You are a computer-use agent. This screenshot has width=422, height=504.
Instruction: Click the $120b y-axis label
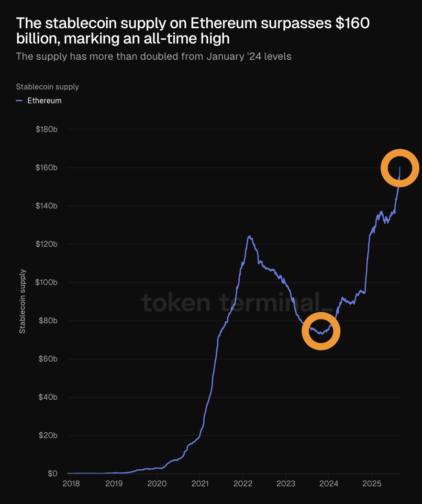point(47,244)
